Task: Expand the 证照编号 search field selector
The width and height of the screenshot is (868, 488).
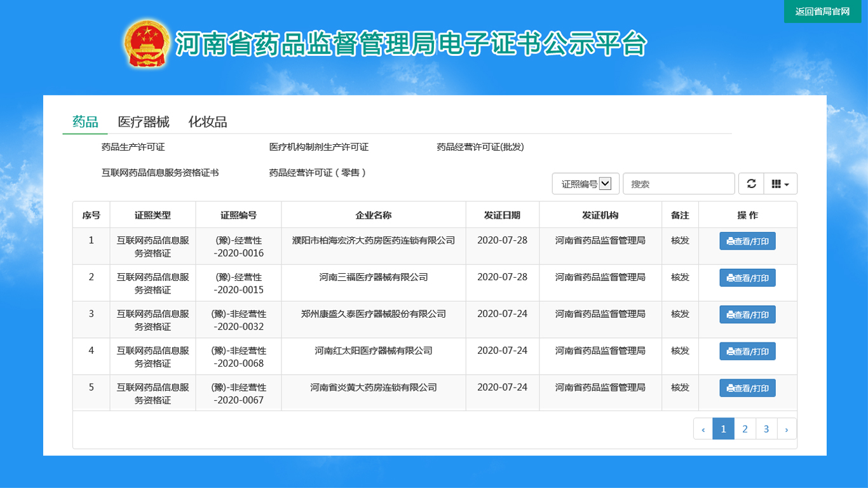Action: 585,184
